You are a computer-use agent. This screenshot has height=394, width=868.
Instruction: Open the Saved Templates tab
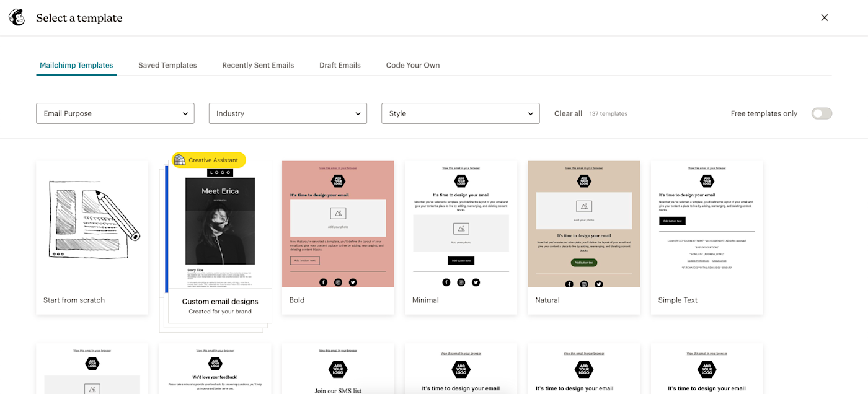coord(167,65)
